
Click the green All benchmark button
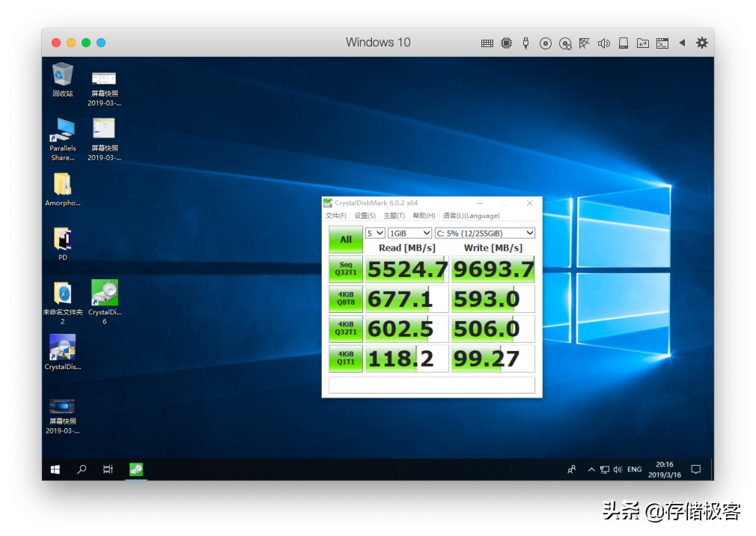(x=346, y=240)
